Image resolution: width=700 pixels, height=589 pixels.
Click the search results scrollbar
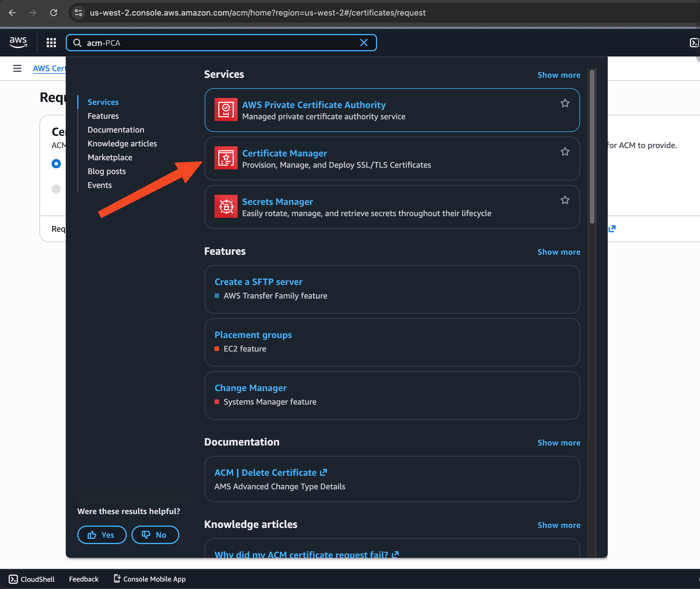tap(592, 147)
